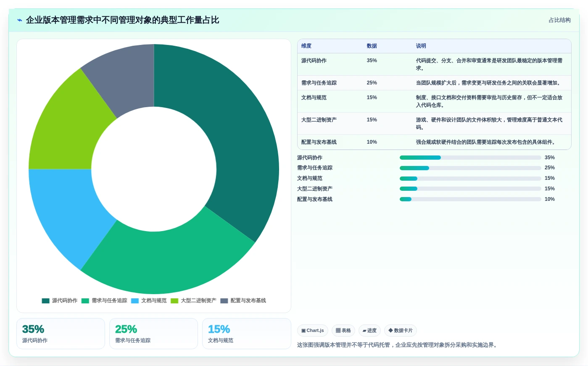Toggle the 大型二进制资产 legend swatch
Viewport: 588px width, 366px height.
click(x=174, y=301)
